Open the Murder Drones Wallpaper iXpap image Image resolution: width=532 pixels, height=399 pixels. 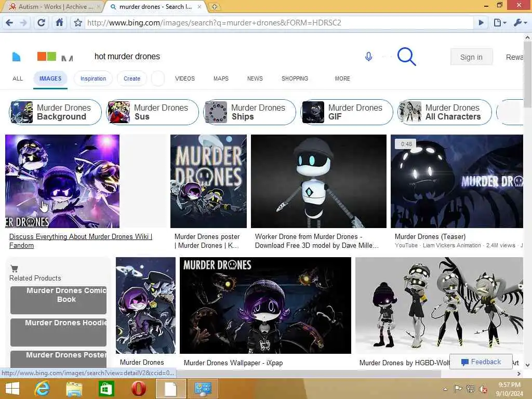coord(265,305)
